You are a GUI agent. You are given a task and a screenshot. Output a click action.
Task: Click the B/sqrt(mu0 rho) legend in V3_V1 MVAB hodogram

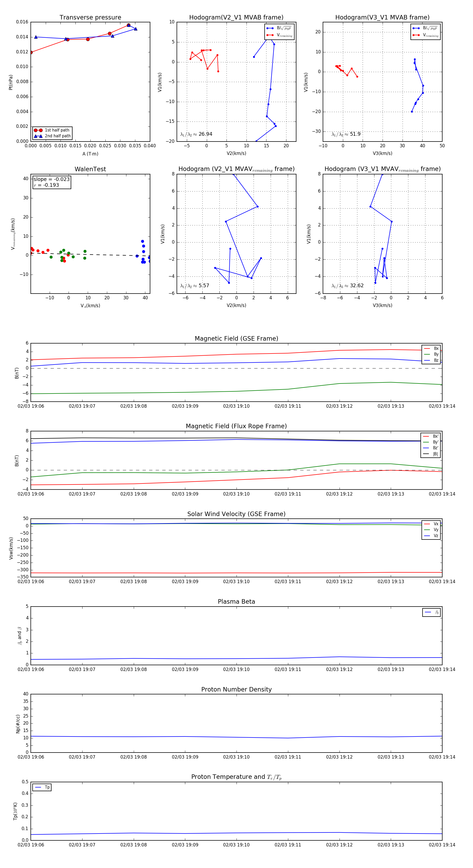pyautogui.click(x=425, y=28)
